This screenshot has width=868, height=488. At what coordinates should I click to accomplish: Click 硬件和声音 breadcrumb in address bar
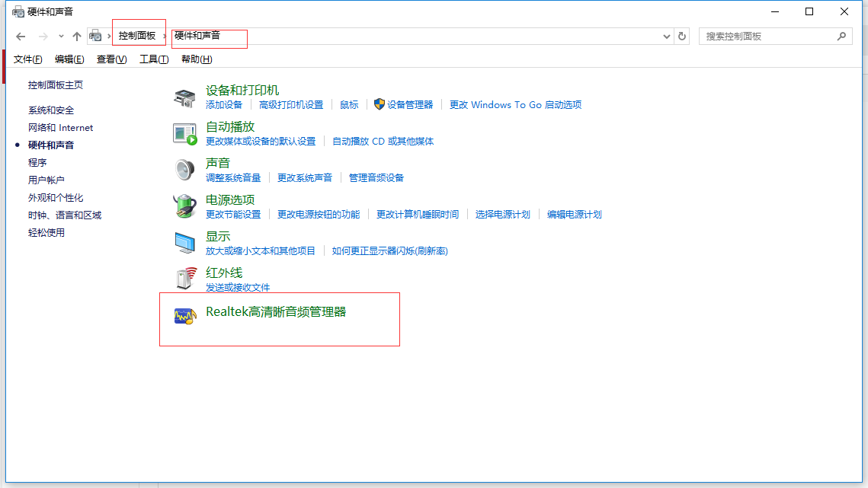197,36
